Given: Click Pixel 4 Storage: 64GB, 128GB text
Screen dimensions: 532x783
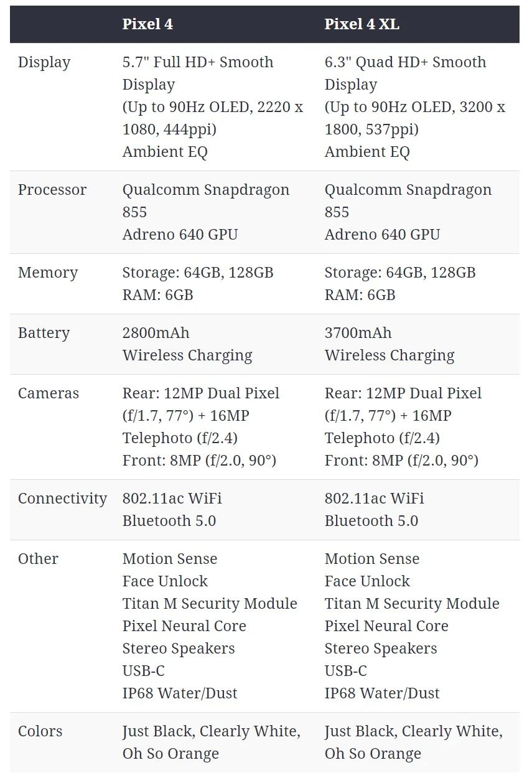Looking at the screenshot, I should click(198, 273).
